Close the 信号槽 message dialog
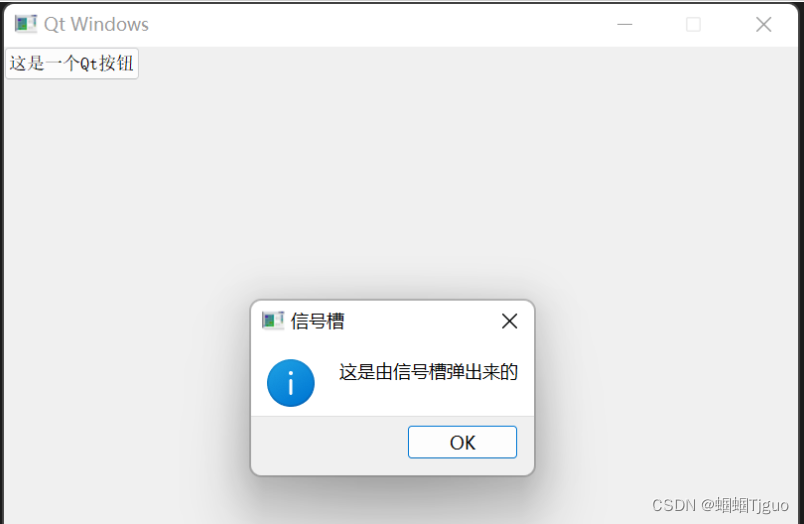This screenshot has height=524, width=804. pos(509,321)
